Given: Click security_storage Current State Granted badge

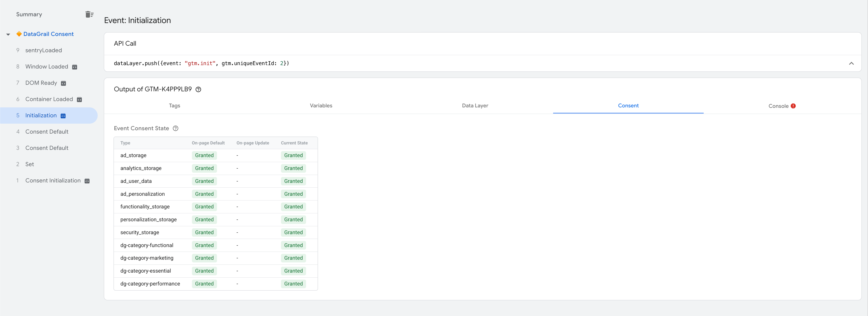Looking at the screenshot, I should [293, 232].
